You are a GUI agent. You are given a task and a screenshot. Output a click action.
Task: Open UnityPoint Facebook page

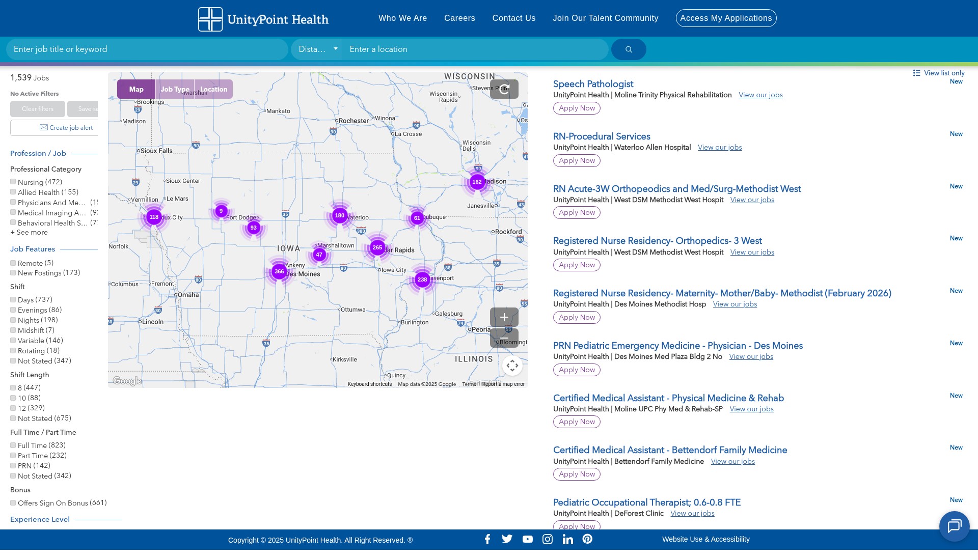487,539
